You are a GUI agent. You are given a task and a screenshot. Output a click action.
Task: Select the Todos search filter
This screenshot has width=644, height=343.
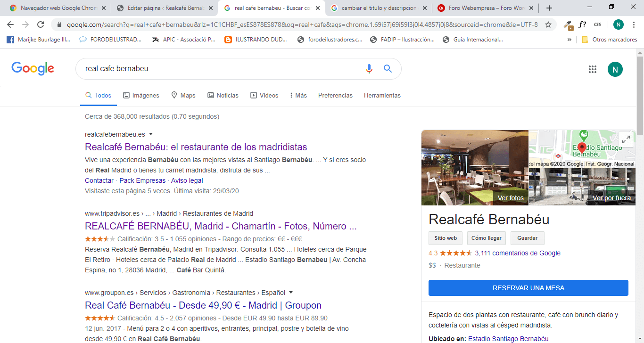coord(98,95)
